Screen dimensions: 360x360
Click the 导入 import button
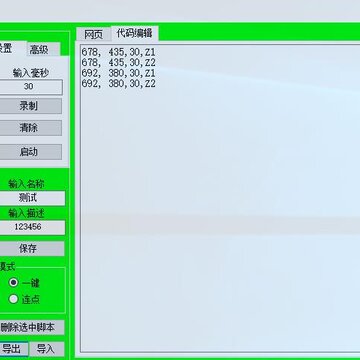[x=47, y=349]
